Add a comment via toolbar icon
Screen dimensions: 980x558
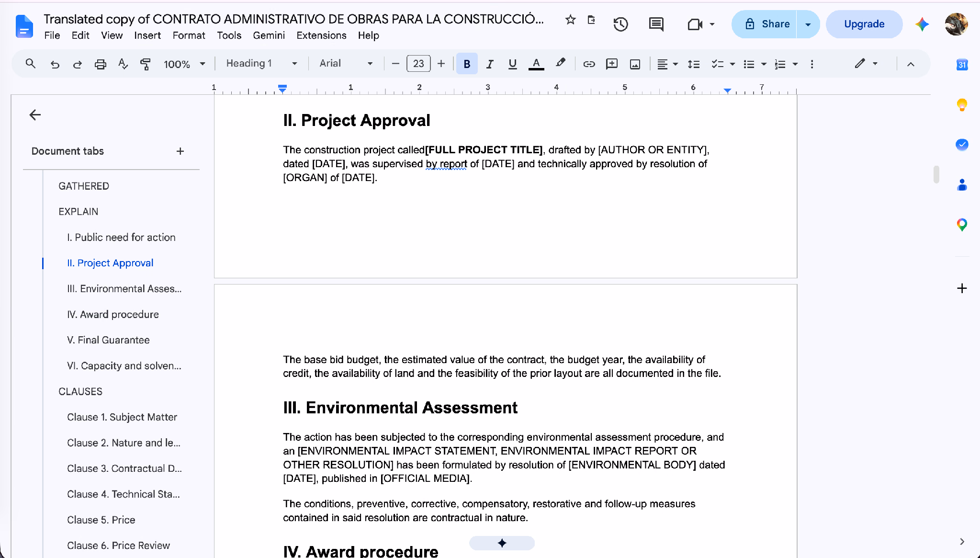(611, 64)
